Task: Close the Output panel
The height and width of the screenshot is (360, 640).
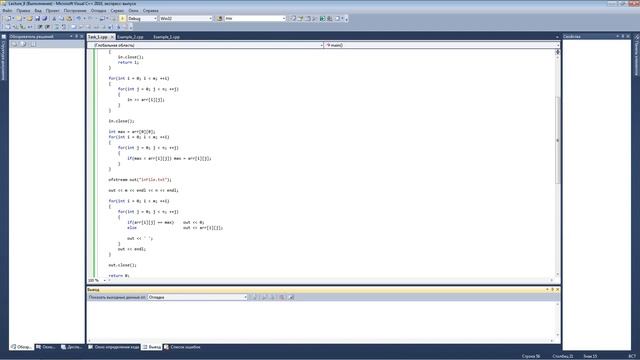Action: point(558,289)
